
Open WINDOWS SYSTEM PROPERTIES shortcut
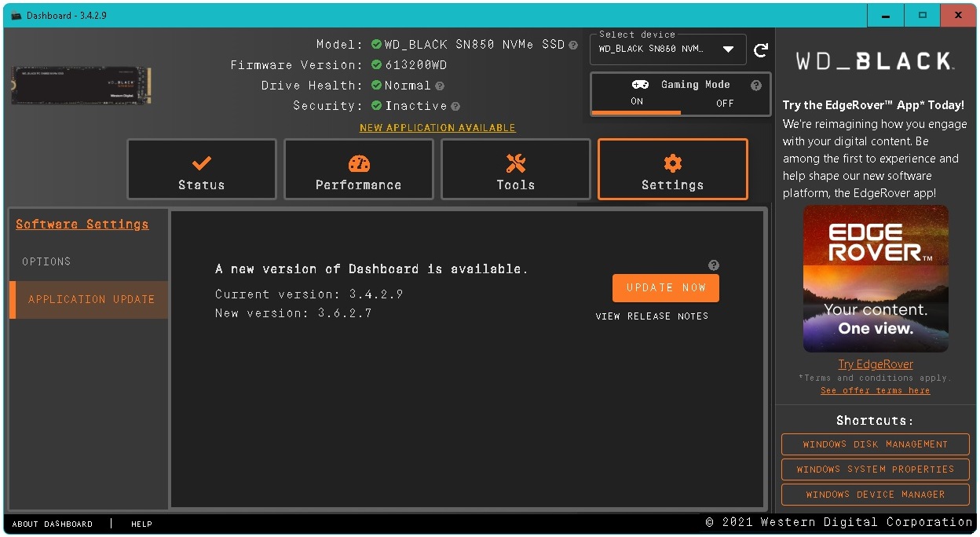pos(876,469)
